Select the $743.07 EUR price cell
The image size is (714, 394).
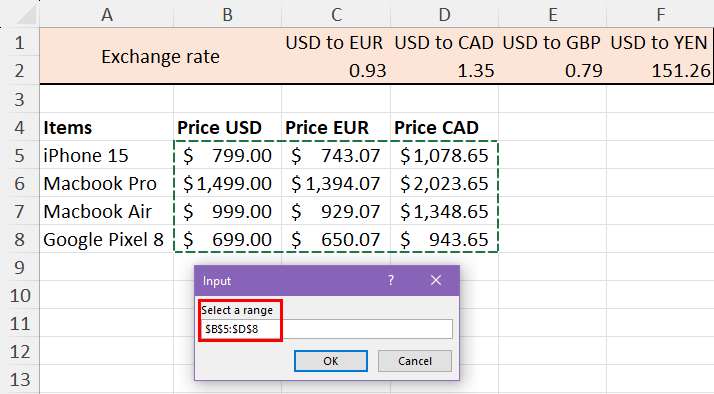pos(336,155)
